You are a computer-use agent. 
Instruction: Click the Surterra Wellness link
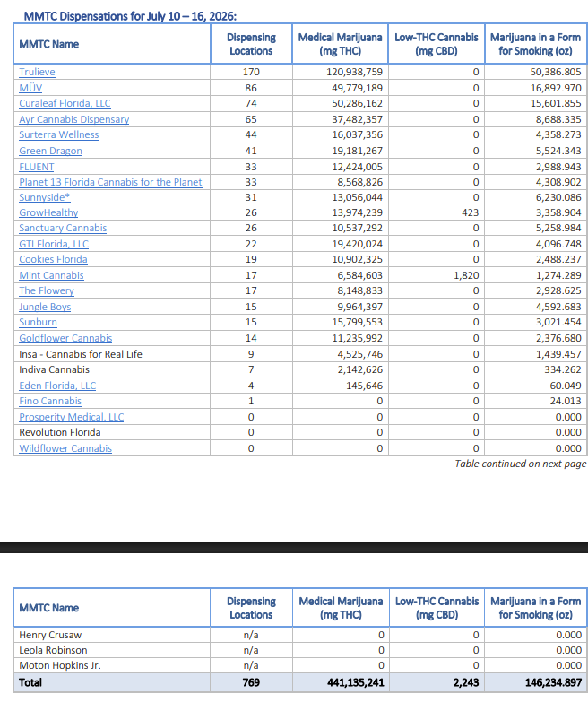point(58,134)
